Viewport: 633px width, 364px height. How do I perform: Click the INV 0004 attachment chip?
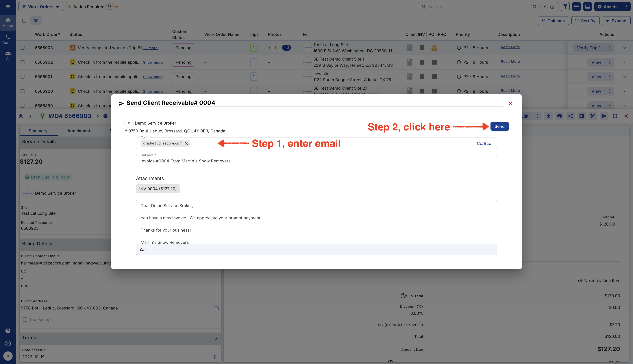click(x=158, y=189)
